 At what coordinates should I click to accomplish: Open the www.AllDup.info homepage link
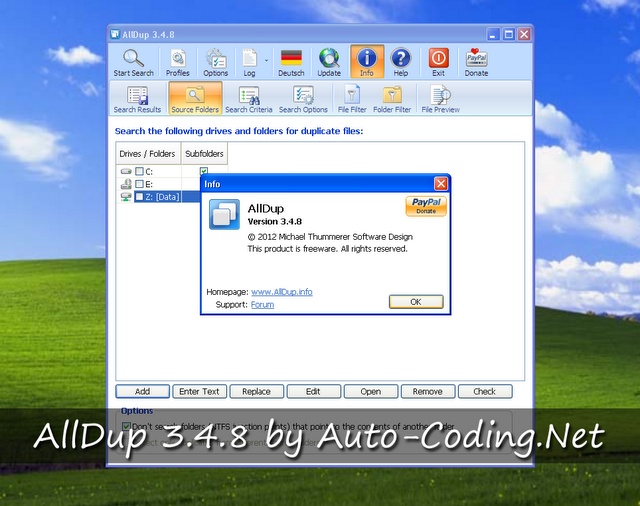click(x=282, y=292)
